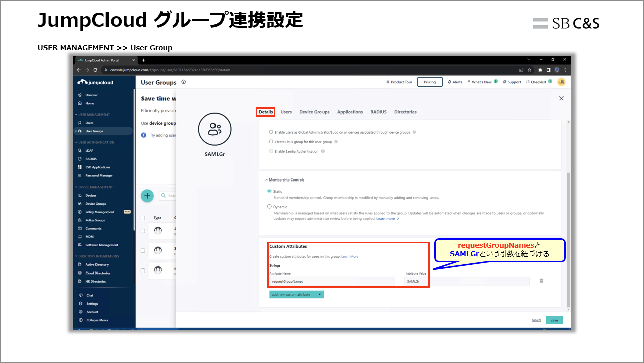Switch to the Applications tab
Screen dimensions: 644x363
point(350,112)
